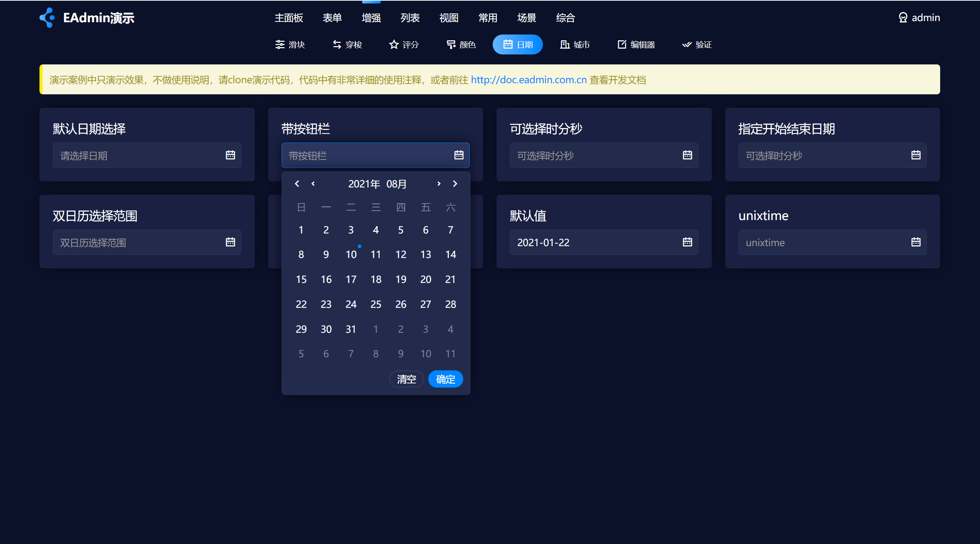Pick August 15 in calendar
This screenshot has height=544, width=980.
tap(301, 279)
